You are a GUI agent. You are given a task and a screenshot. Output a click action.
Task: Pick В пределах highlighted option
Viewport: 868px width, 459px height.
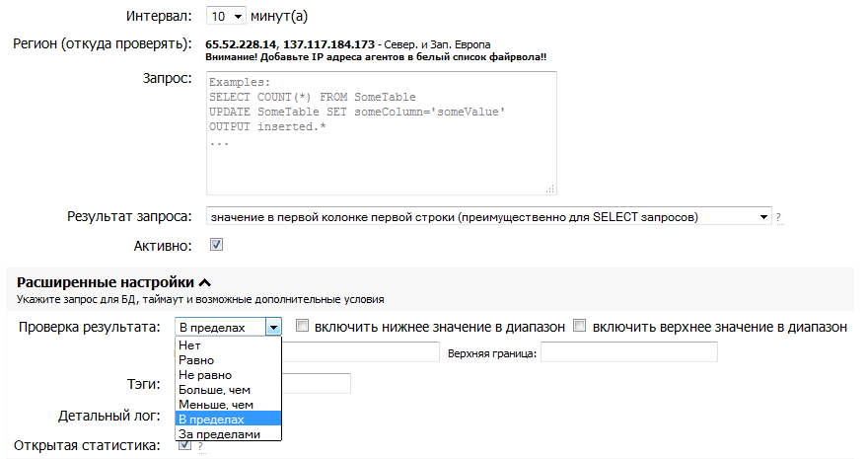tap(228, 420)
